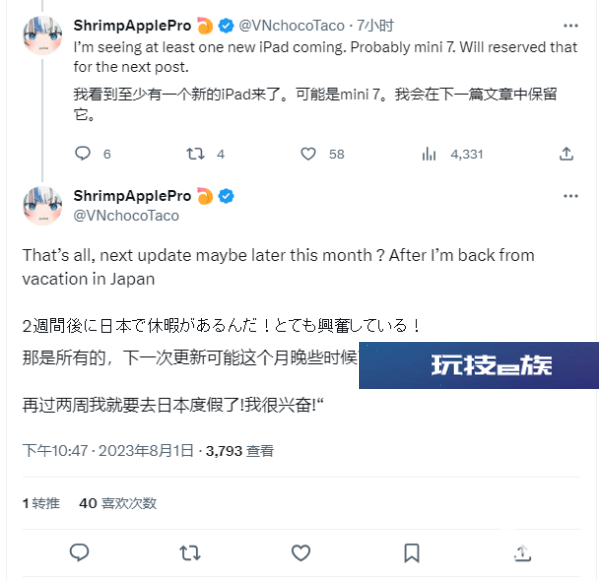Image resolution: width=600 pixels, height=580 pixels.
Task: Open ShrimpApplePro profile from the first tweet name
Action: pyautogui.click(x=132, y=25)
